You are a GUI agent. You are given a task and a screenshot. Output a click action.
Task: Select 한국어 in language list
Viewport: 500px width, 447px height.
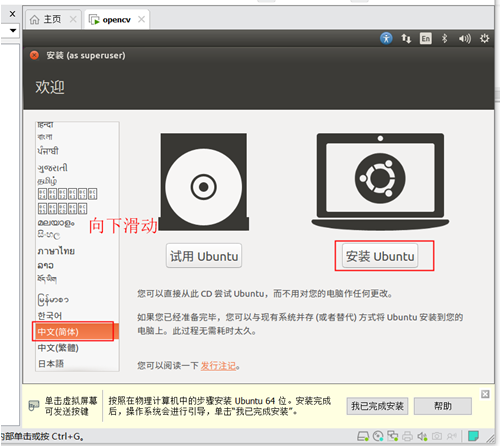point(77,315)
